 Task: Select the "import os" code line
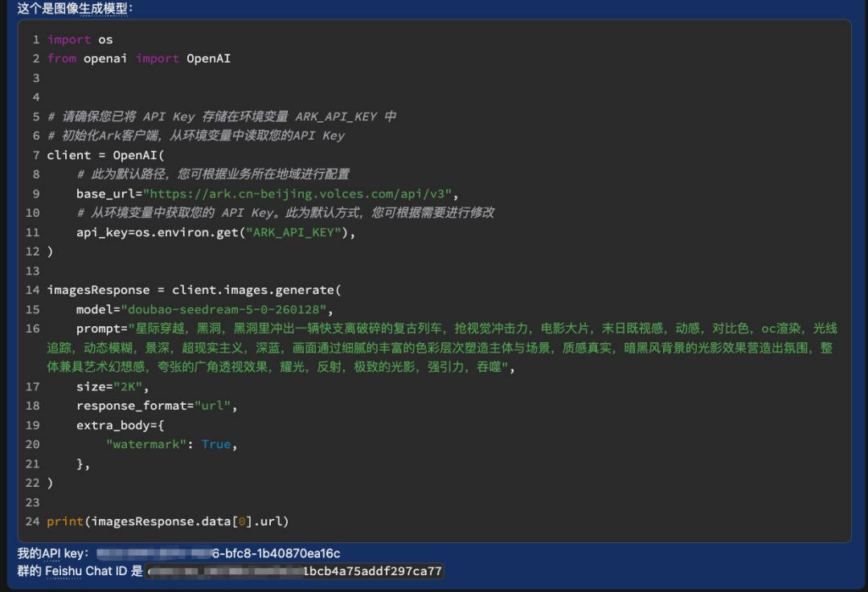point(80,40)
